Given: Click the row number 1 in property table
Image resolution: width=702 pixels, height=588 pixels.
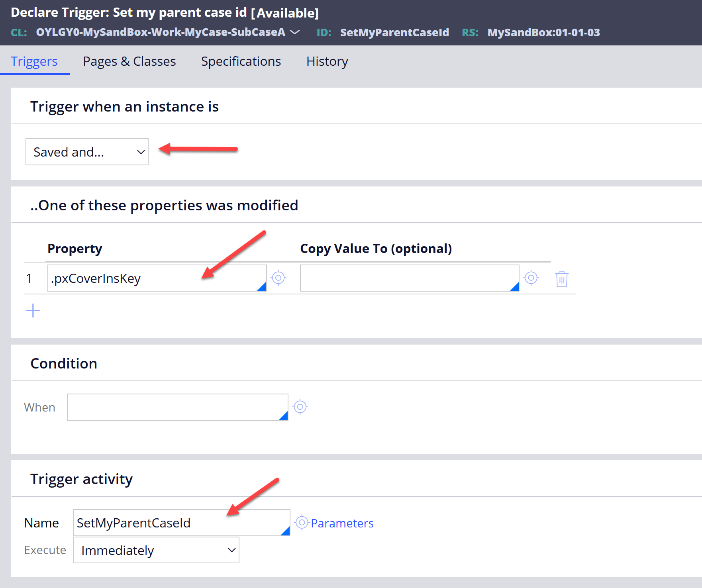Looking at the screenshot, I should click(29, 278).
